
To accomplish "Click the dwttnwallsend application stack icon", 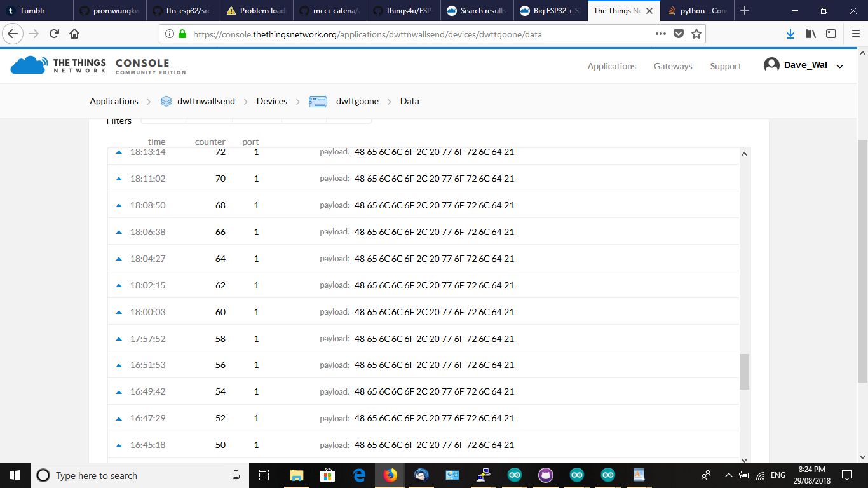I will tap(166, 101).
